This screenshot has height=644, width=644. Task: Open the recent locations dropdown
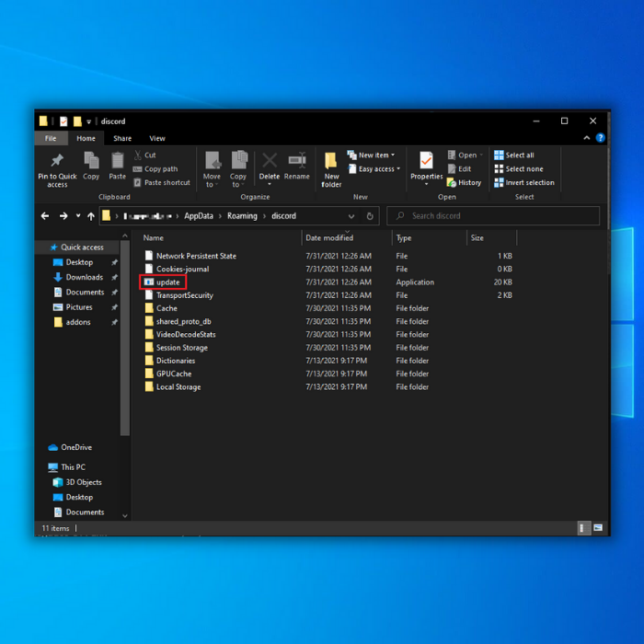click(x=78, y=216)
